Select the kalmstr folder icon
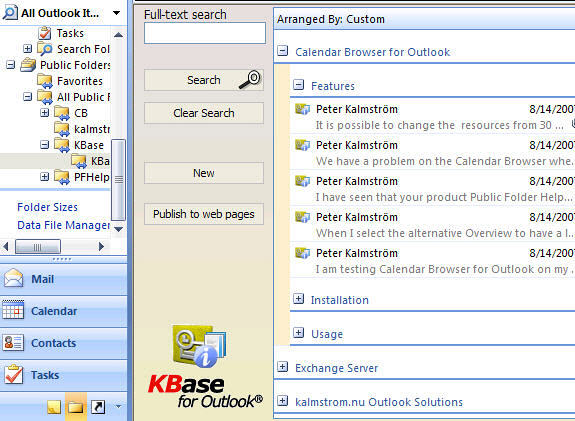The height and width of the screenshot is (421, 575). click(62, 129)
